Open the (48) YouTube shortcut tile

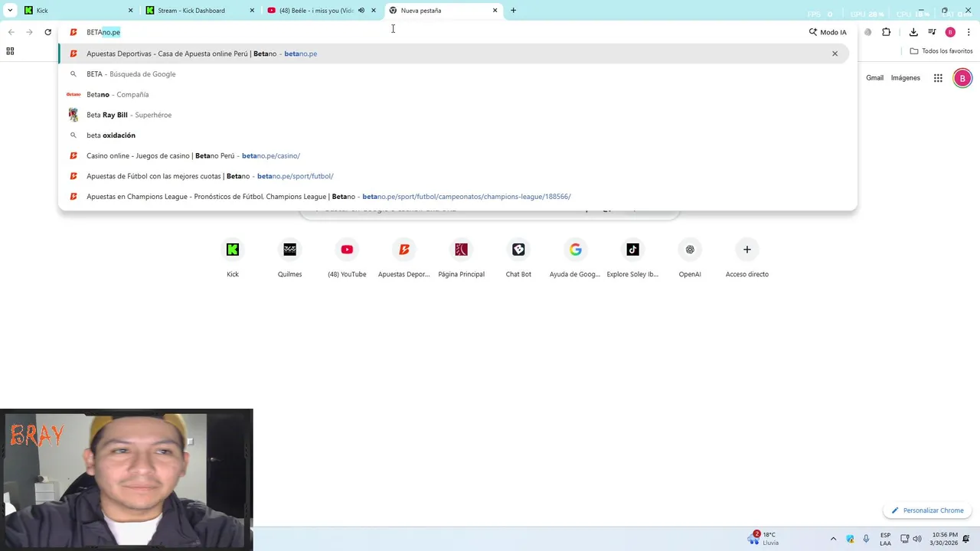point(347,259)
